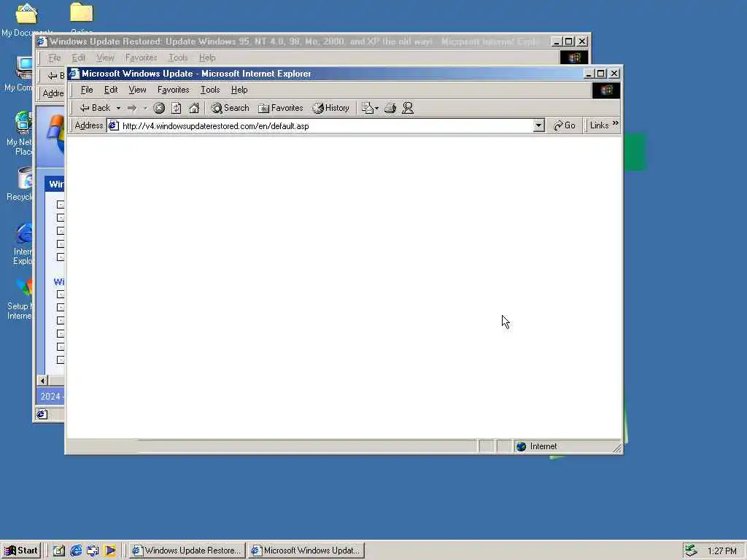Screen dimensions: 747x560
Task: Click the Address label in the front window
Action: tap(88, 125)
